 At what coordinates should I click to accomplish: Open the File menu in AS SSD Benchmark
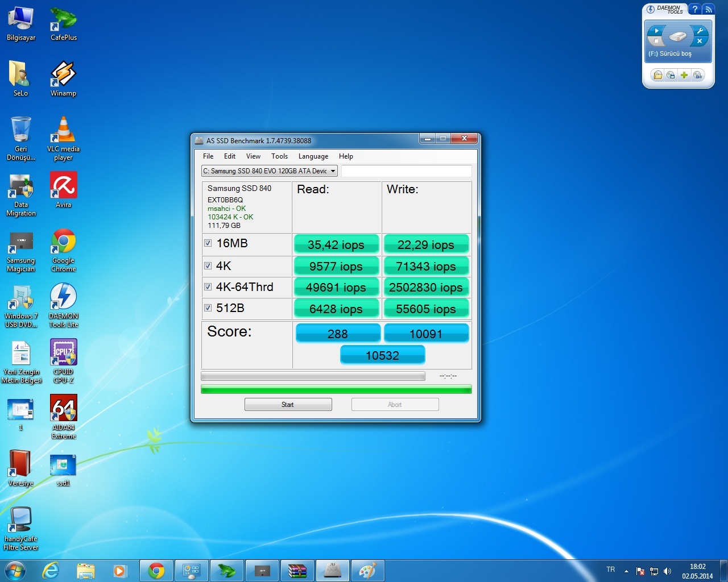point(208,156)
